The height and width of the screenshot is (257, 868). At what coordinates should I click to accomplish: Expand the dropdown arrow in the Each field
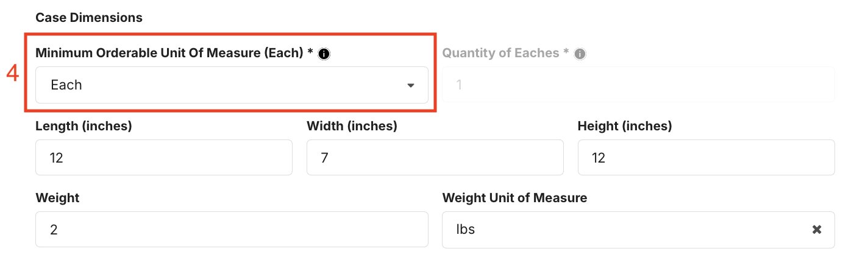coord(411,85)
